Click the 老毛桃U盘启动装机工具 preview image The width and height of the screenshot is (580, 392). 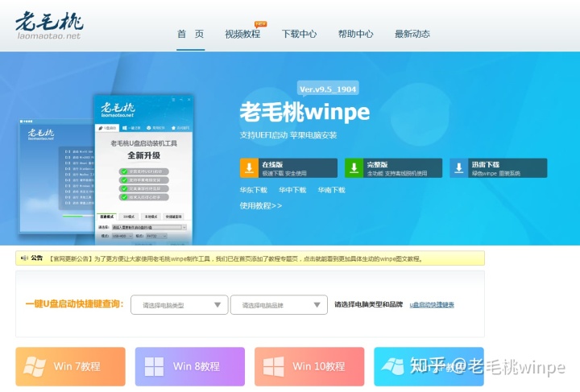coord(144,170)
